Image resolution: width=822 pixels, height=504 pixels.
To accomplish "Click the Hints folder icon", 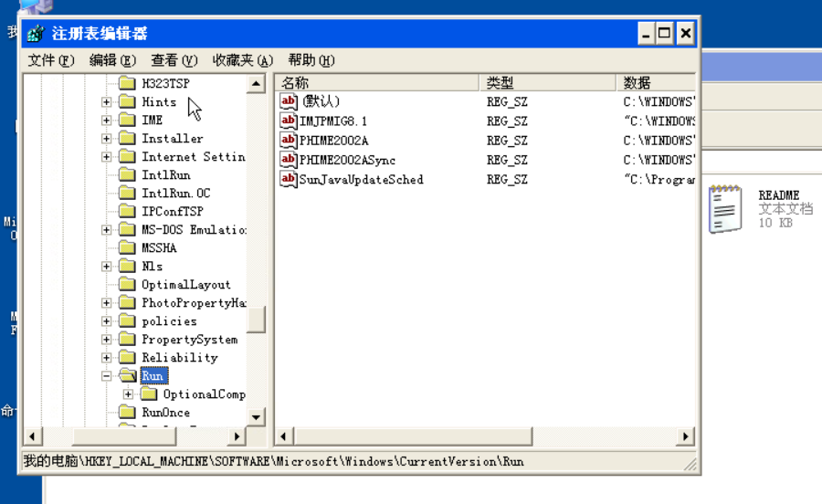I will [x=127, y=101].
